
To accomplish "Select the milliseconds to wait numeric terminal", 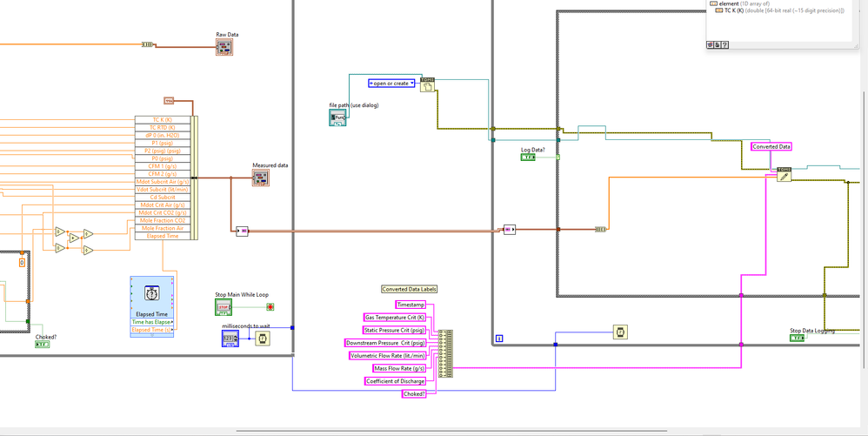I will tap(230, 338).
